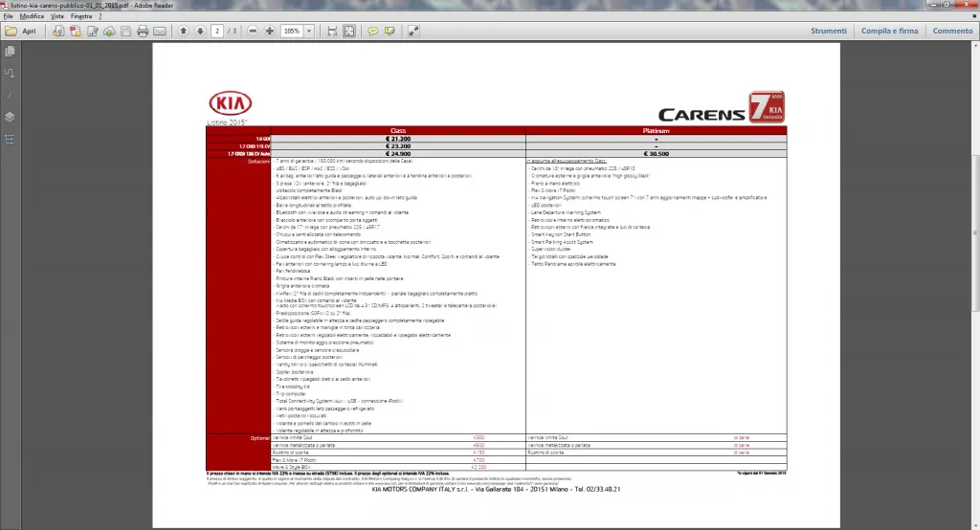The height and width of the screenshot is (530, 980).
Task: Print the document with printer icon
Action: point(143,31)
